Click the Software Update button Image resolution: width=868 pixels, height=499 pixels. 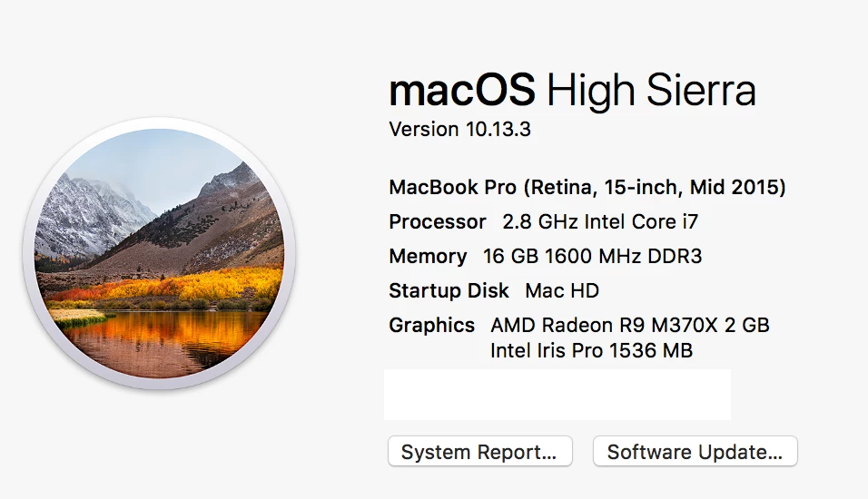coord(695,452)
